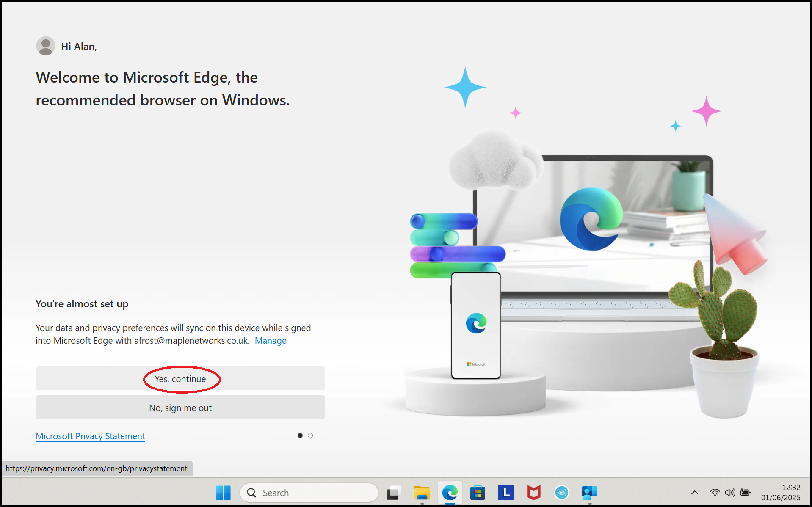Click the taskbar Search box
Viewport: 812px width, 507px height.
[309, 493]
